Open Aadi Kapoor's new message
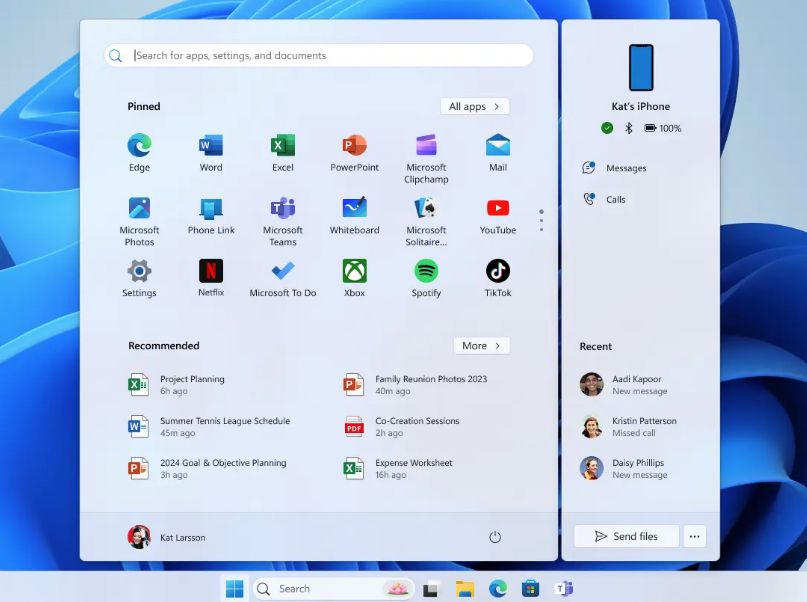This screenshot has height=602, width=807. 624,384
